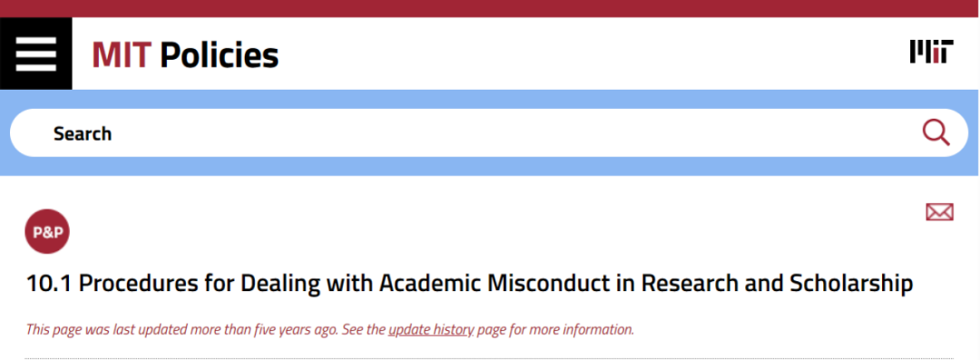This screenshot has width=980, height=360.
Task: Click the middle bar of hamburger icon
Action: (x=35, y=54)
